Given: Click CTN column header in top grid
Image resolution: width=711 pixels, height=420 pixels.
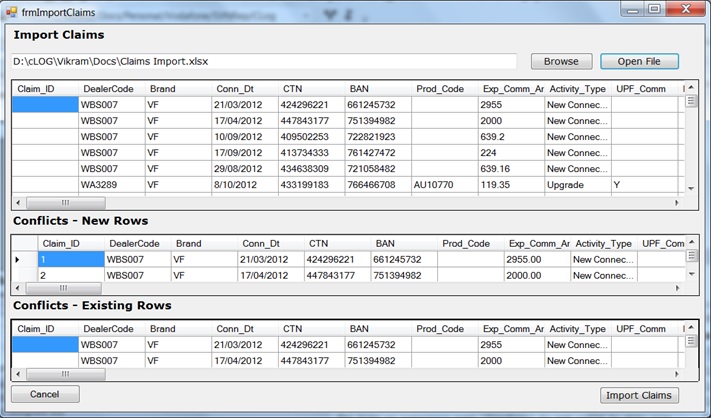Looking at the screenshot, I should point(311,89).
